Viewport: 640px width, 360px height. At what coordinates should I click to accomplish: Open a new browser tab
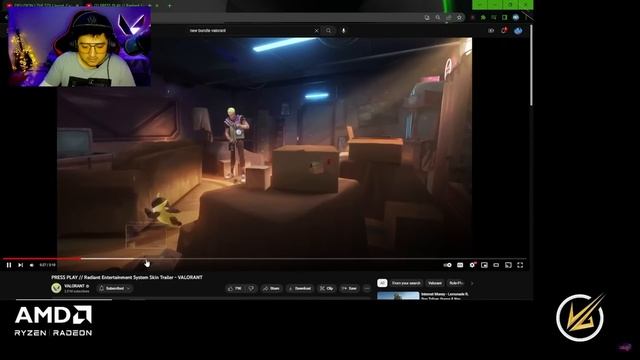pyautogui.click(x=169, y=6)
